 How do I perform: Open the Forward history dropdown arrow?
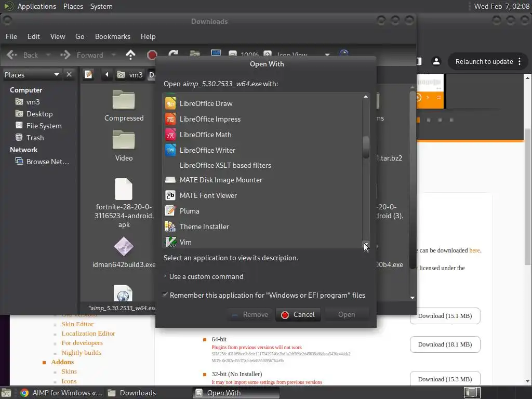114,55
